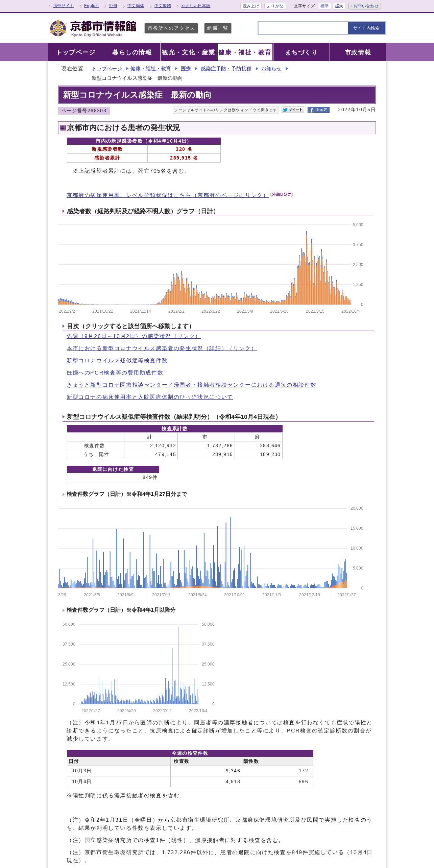The height and width of the screenshot is (868, 434).
Task: Click the 1,732,286 city tests cell
Action: coord(206,445)
